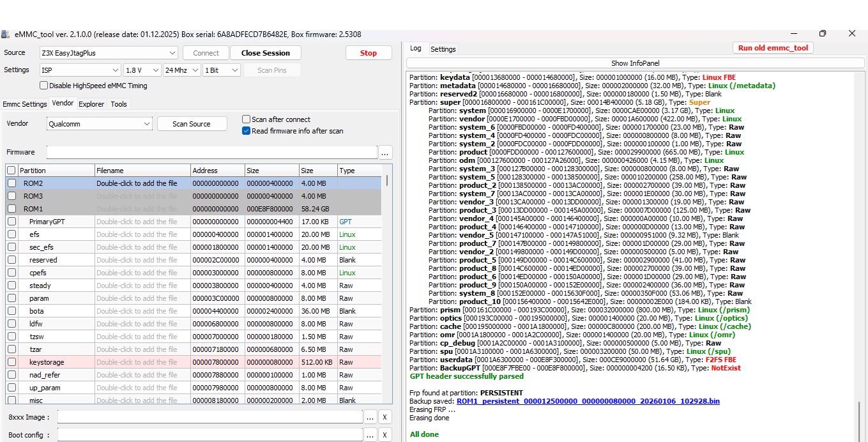
Task: Uncheck Read firmware info after scan
Action: pyautogui.click(x=247, y=131)
